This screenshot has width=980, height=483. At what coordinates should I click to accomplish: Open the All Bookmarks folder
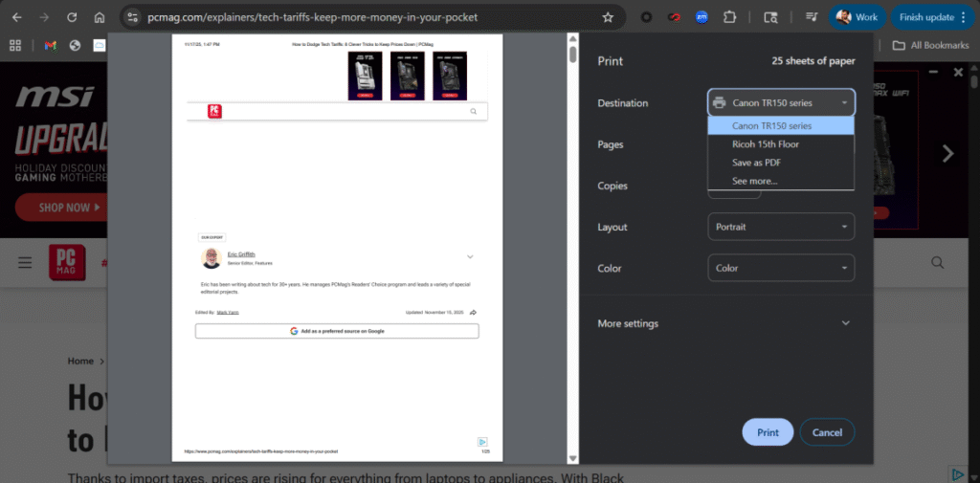click(x=930, y=45)
